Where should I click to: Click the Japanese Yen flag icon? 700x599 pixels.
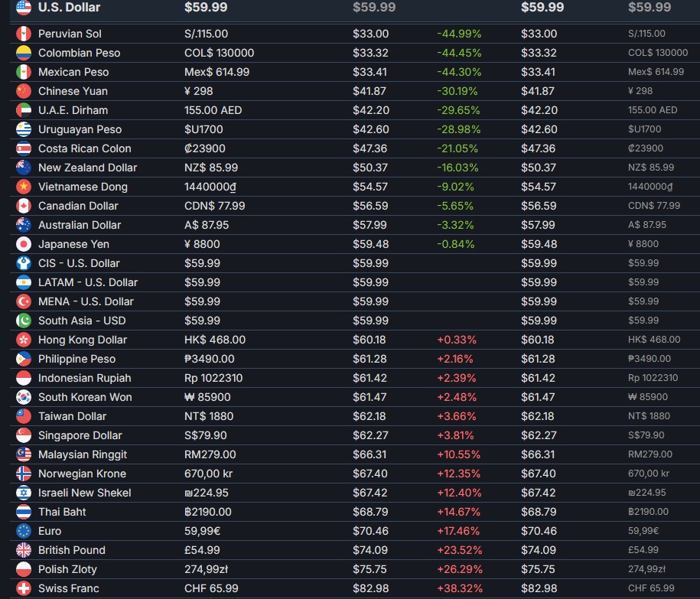click(24, 244)
